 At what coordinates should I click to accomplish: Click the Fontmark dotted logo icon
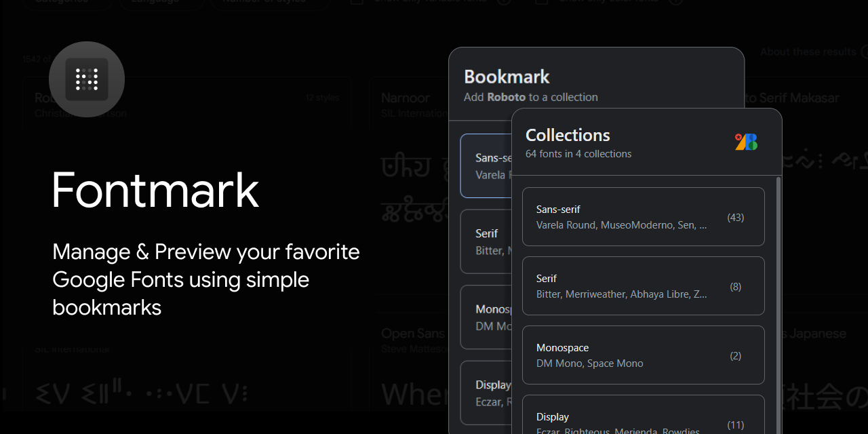coord(87,79)
